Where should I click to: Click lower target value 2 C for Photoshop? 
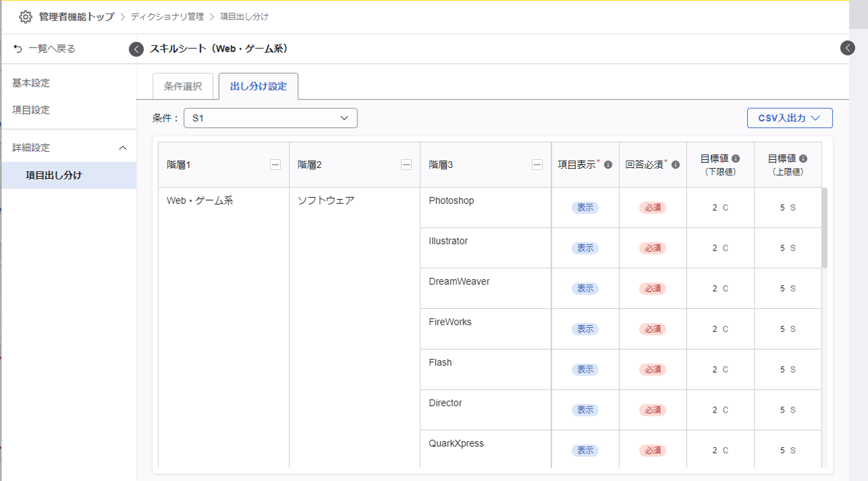tap(720, 208)
